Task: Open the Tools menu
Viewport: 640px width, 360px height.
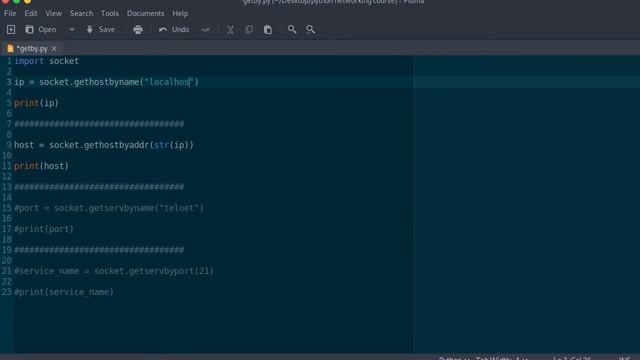Action: coord(110,13)
